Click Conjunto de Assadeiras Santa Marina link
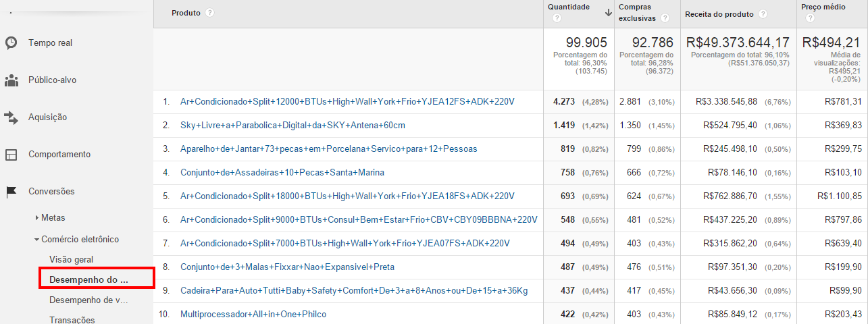 (282, 173)
